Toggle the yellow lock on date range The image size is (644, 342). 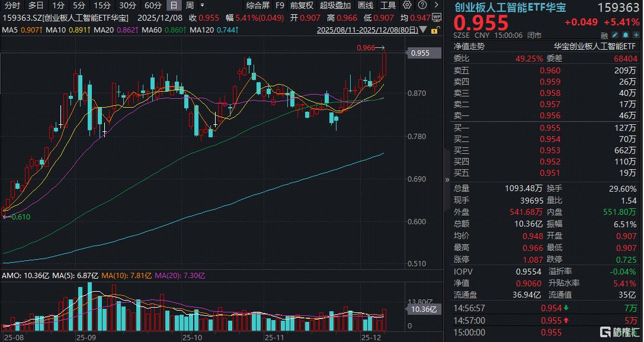pos(435,30)
